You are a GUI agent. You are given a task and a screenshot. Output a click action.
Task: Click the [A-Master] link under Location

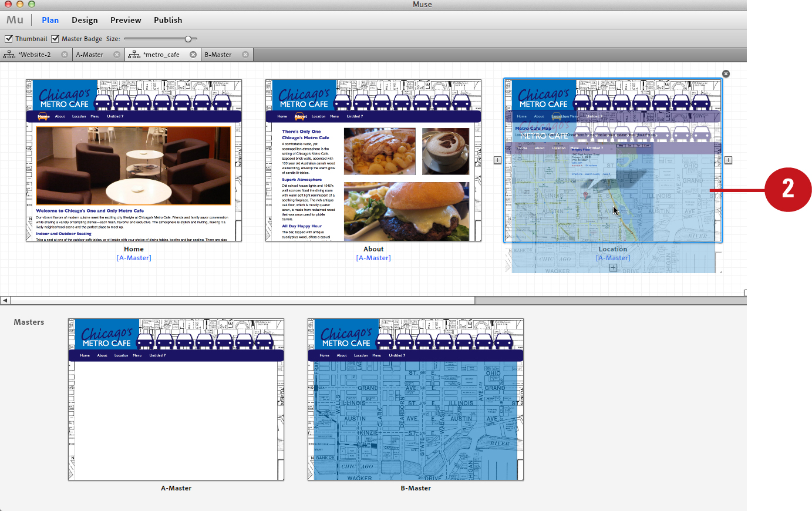coord(613,258)
